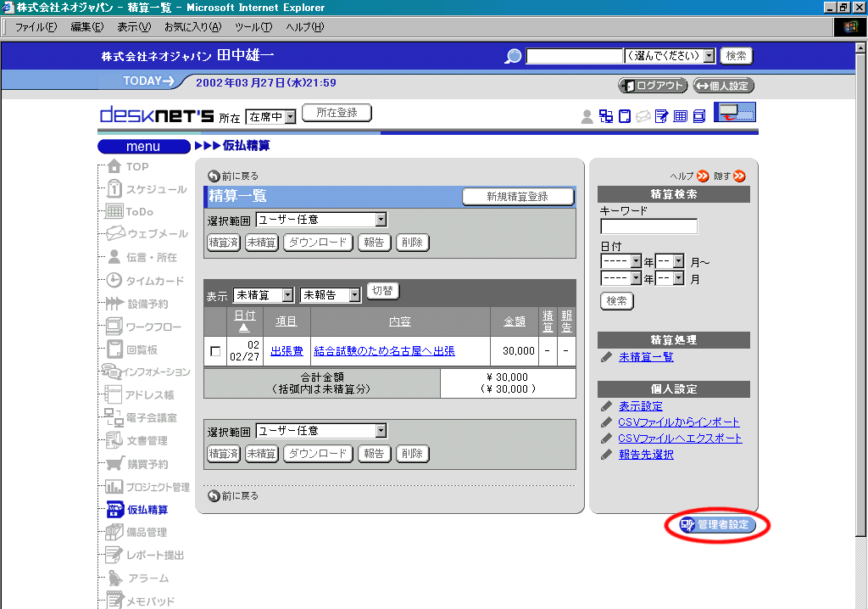The height and width of the screenshot is (609, 868).
Task: Click the search magnifier icon in header
Action: [x=513, y=57]
